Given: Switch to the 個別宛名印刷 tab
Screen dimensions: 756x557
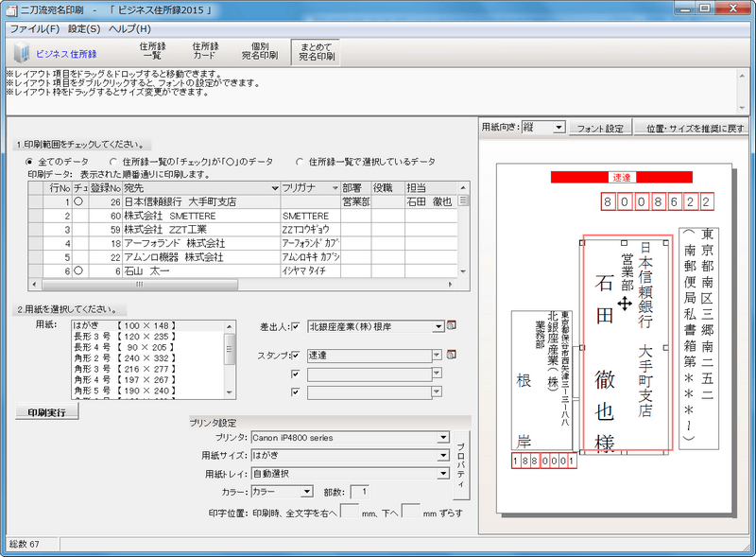Looking at the screenshot, I should (258, 51).
